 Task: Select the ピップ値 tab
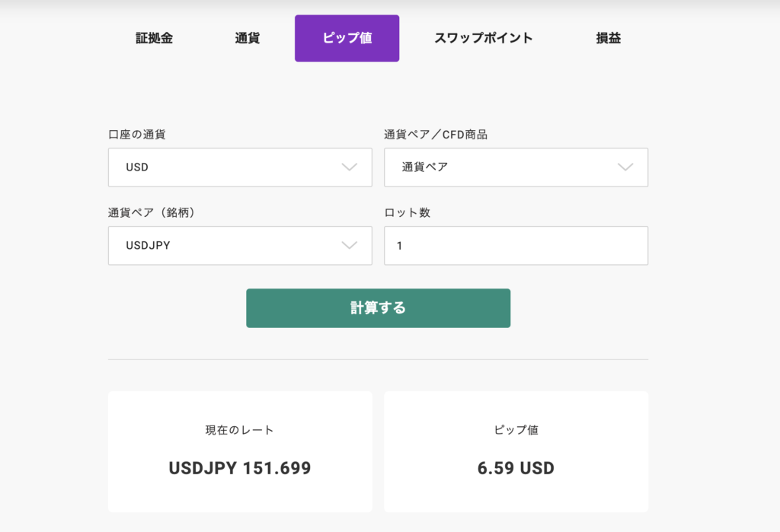pos(347,38)
